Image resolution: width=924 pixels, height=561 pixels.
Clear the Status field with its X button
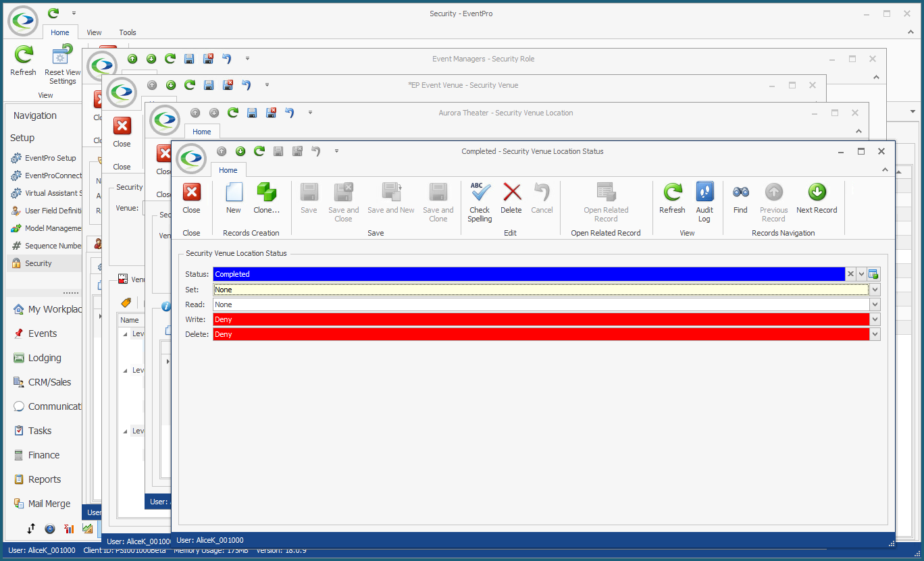tap(851, 274)
